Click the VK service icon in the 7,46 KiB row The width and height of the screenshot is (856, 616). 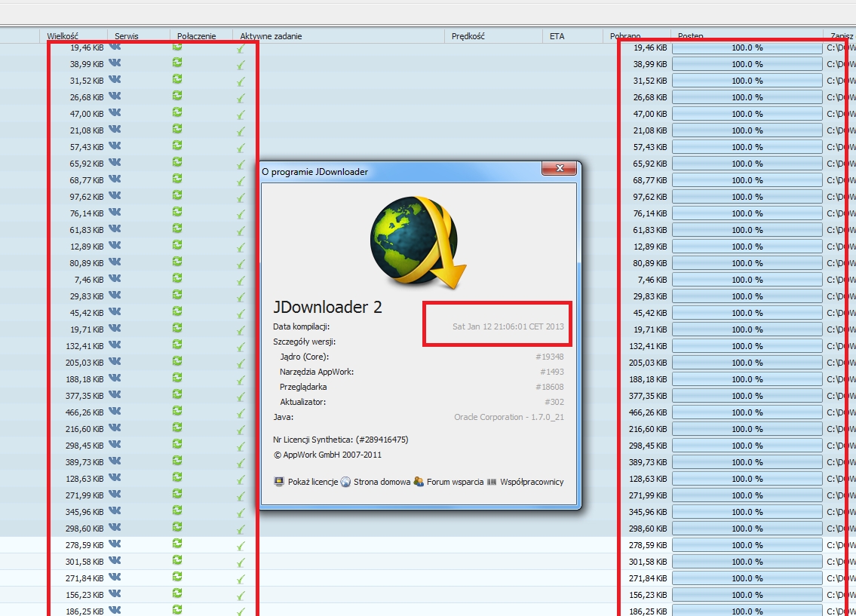pyautogui.click(x=115, y=279)
